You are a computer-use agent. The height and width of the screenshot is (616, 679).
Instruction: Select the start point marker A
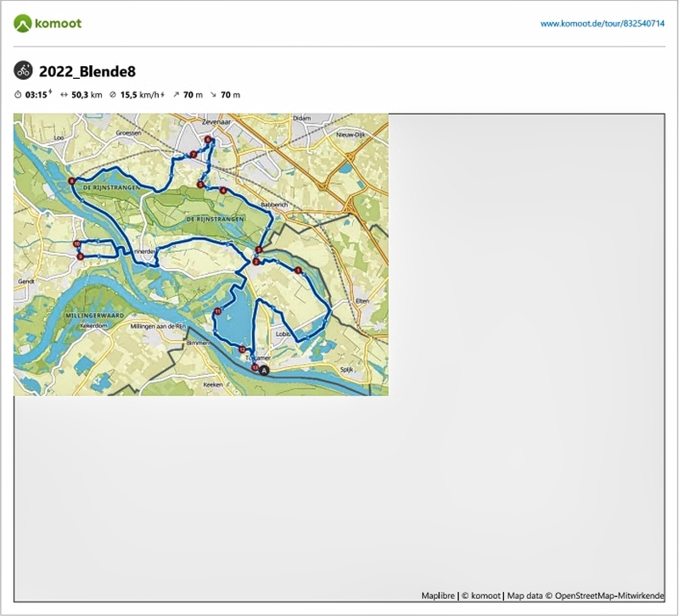coord(263,371)
